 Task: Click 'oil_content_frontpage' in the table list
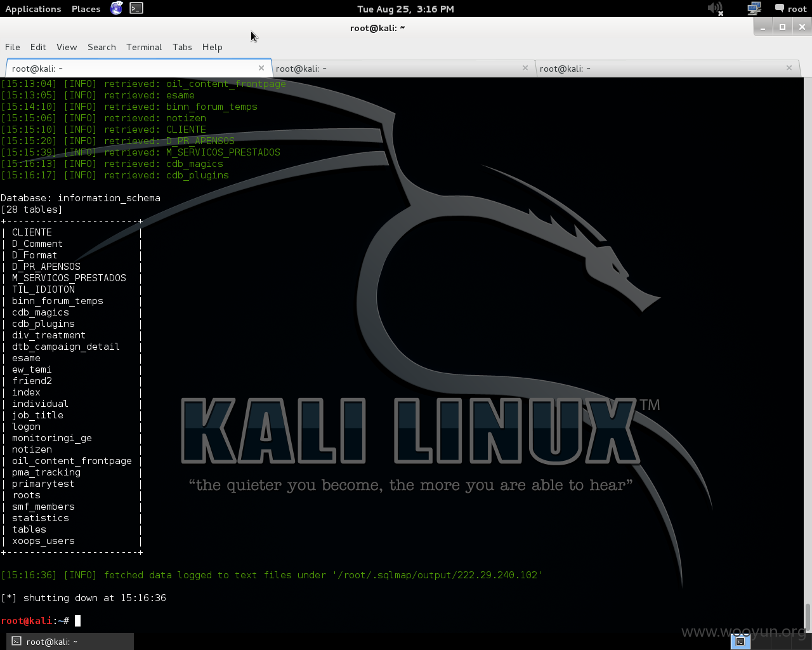tap(72, 461)
